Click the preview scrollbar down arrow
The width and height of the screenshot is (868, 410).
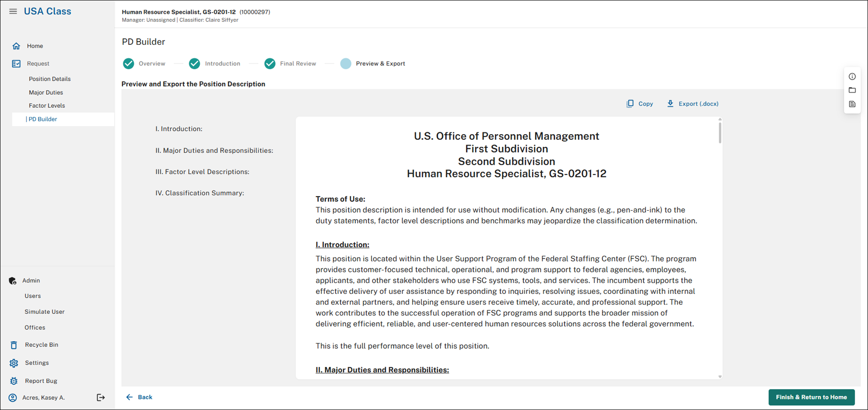tap(720, 377)
